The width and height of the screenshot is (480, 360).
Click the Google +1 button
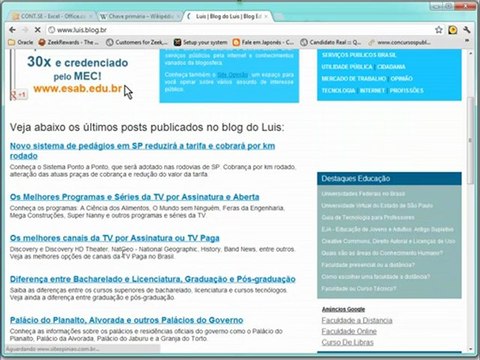coord(19,95)
